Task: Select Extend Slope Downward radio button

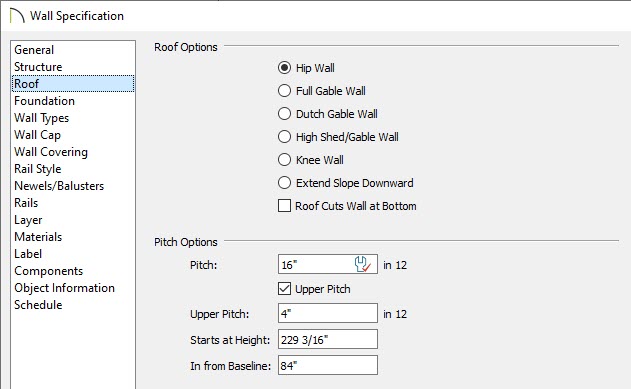Action: point(284,183)
